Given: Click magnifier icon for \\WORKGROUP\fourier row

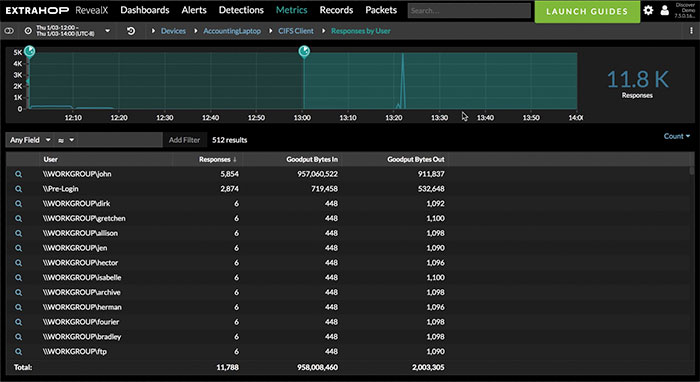Looking at the screenshot, I should tap(18, 322).
